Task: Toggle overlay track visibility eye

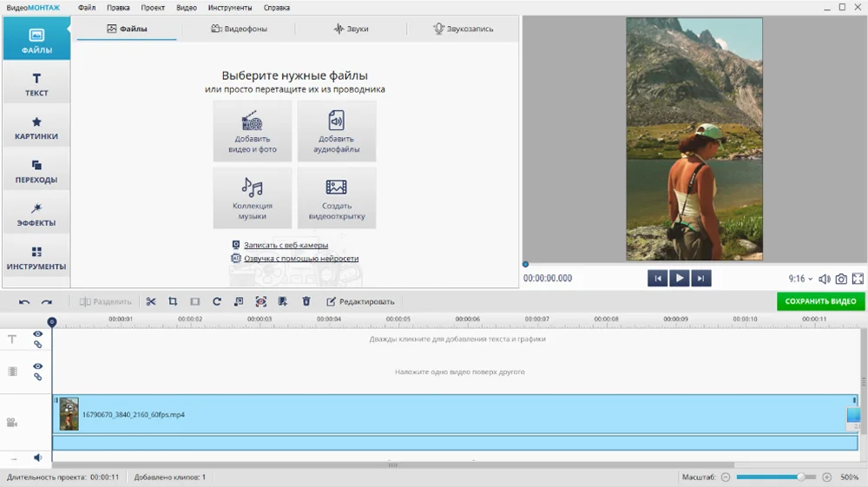Action: (37, 366)
